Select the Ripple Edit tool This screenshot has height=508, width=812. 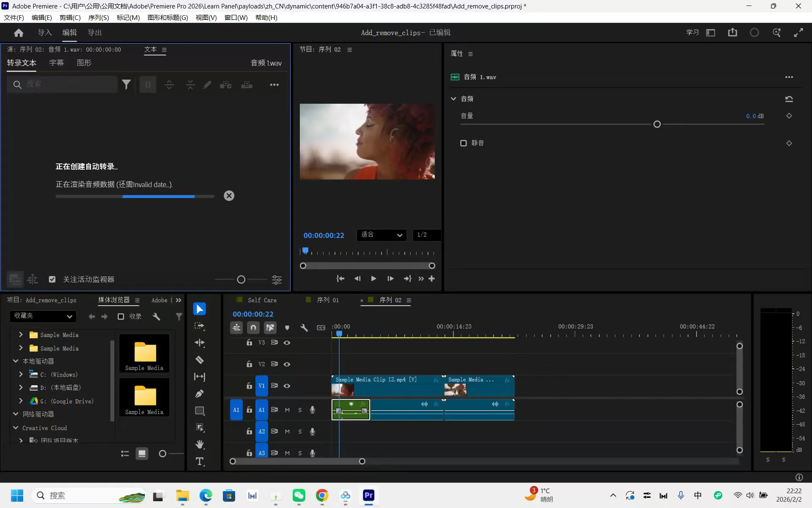(200, 343)
